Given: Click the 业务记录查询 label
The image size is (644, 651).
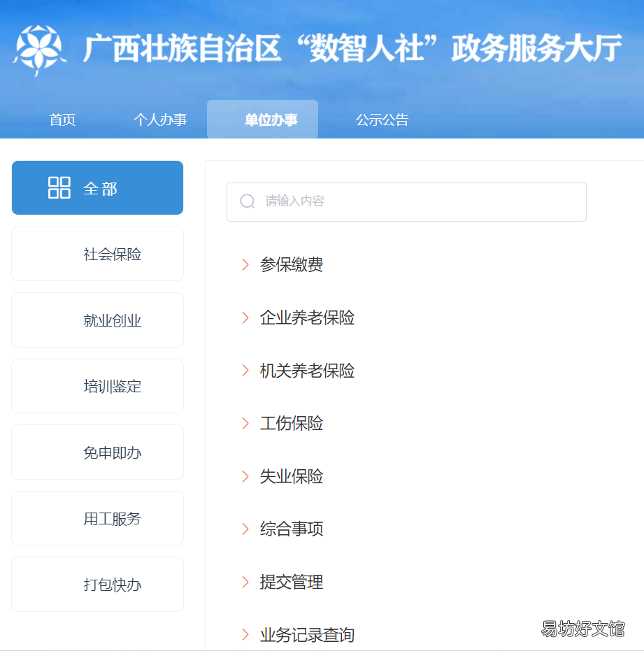Looking at the screenshot, I should (307, 635).
